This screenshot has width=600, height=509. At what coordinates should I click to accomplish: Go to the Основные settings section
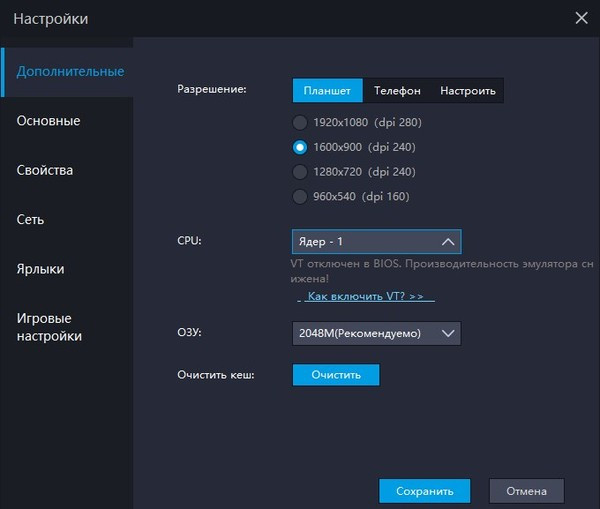coord(48,121)
